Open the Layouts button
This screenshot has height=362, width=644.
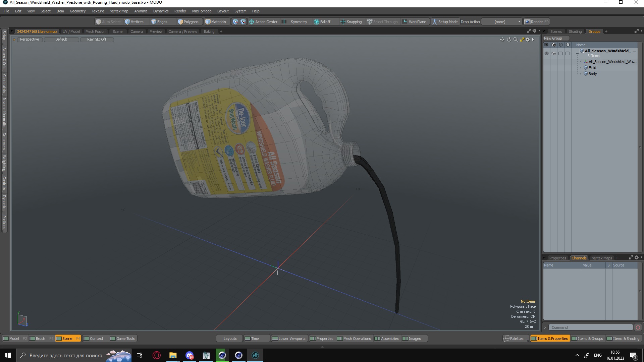point(230,339)
